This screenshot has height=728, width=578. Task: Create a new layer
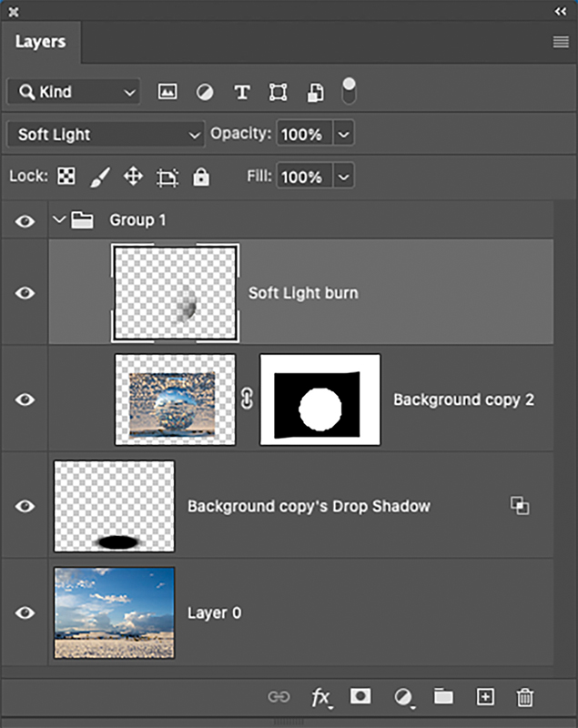pos(485,697)
